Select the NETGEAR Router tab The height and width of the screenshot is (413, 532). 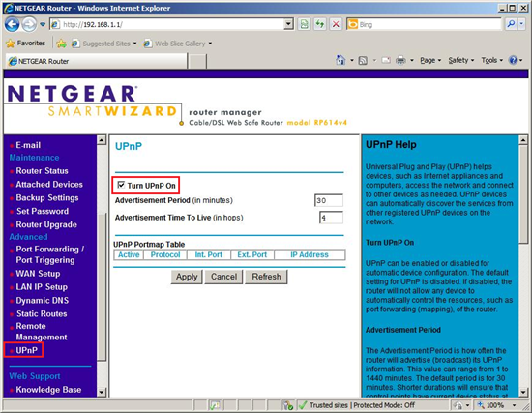[x=96, y=61]
